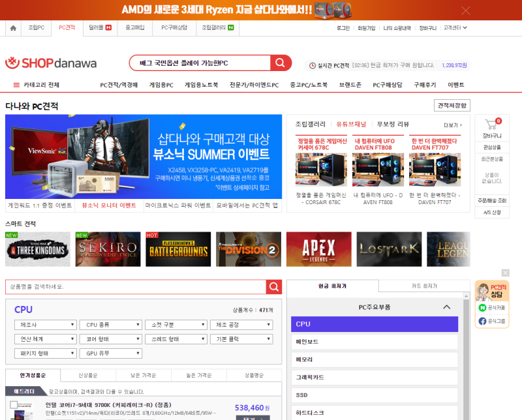Open the Facebook 공식그룹 link
This screenshot has height=420, width=522.
coord(492,321)
